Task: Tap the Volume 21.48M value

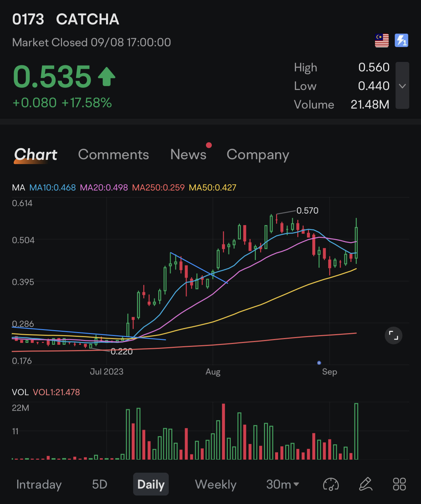Action: coord(370,104)
